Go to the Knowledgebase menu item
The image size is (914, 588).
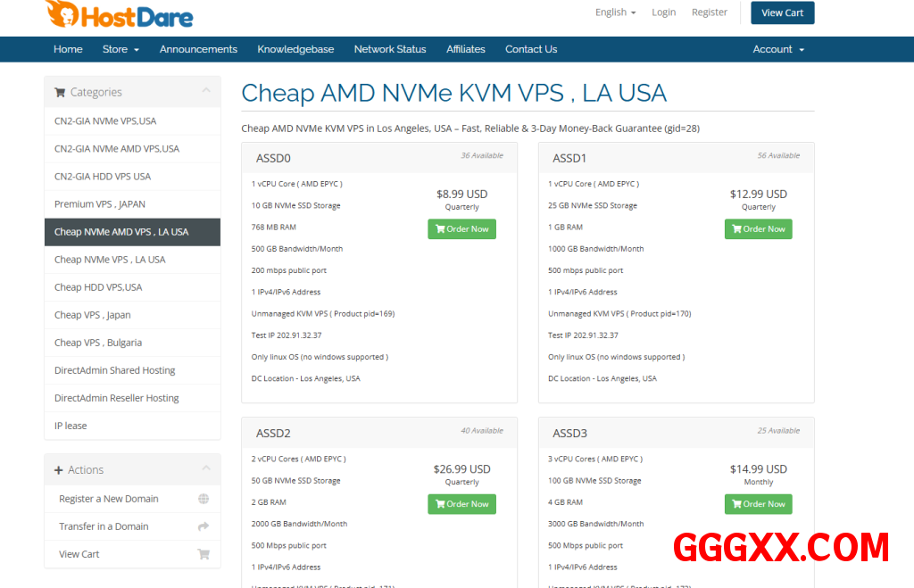tap(295, 49)
